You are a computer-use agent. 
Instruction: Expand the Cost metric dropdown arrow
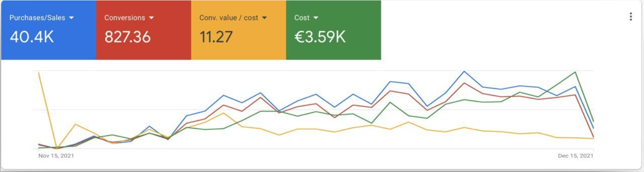pos(316,18)
